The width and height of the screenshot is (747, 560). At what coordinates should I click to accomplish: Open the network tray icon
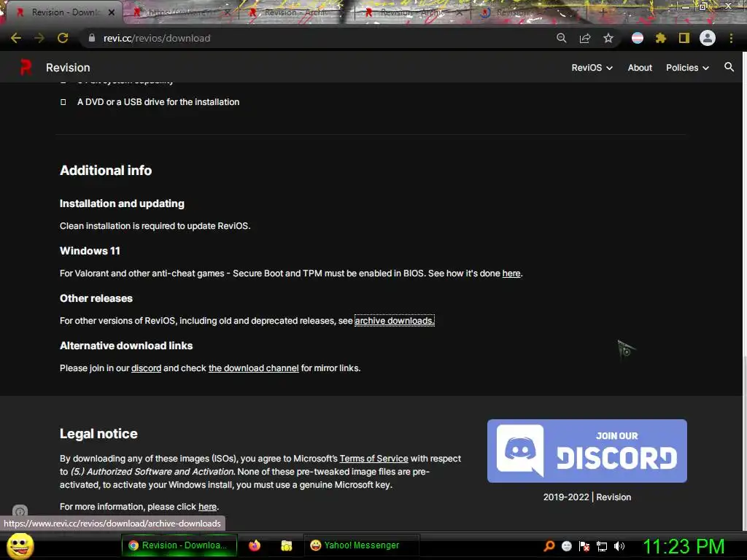click(x=602, y=546)
